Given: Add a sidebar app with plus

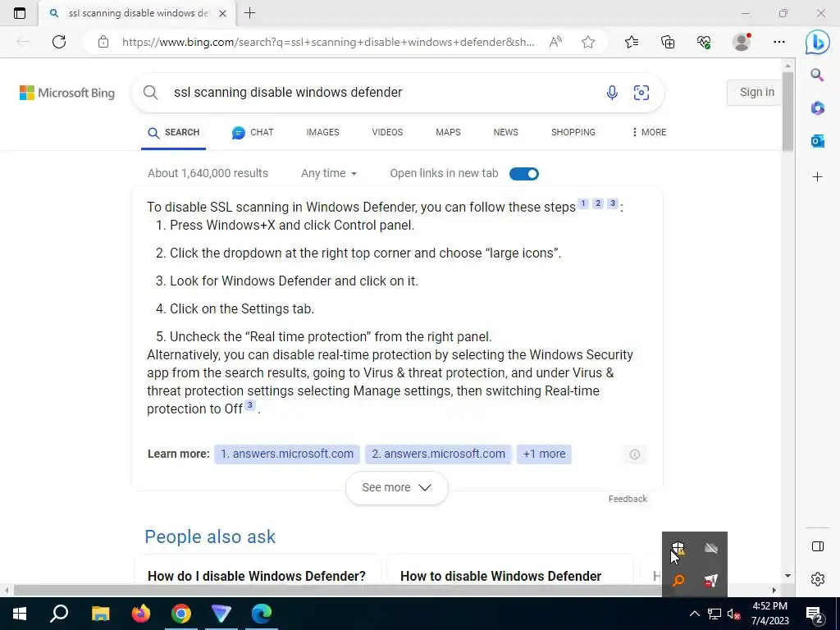Looking at the screenshot, I should click(817, 177).
